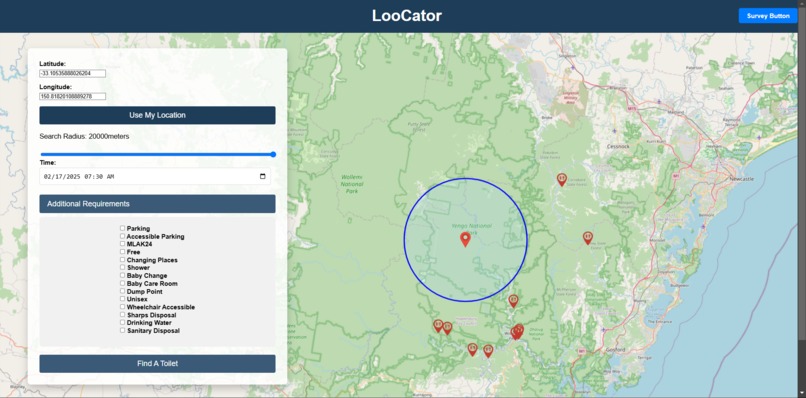This screenshot has width=806, height=398.
Task: Click right marker of the southernmost marker pair
Action: (x=488, y=351)
